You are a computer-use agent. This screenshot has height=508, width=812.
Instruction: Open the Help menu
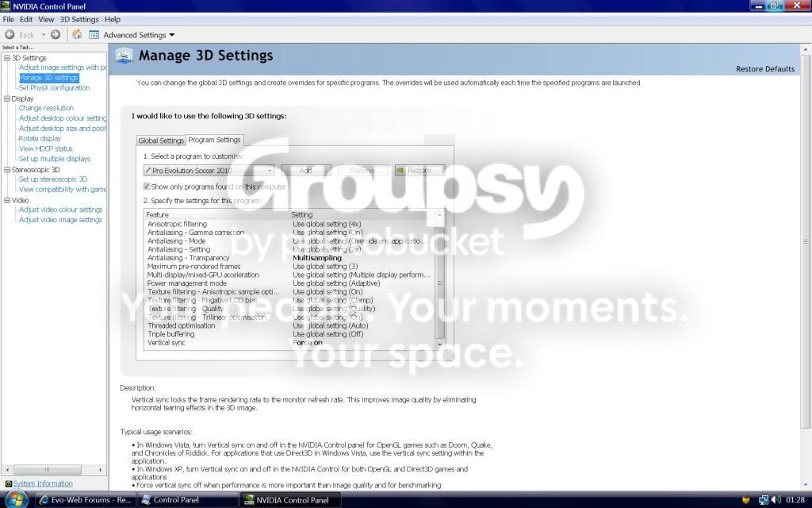(113, 19)
